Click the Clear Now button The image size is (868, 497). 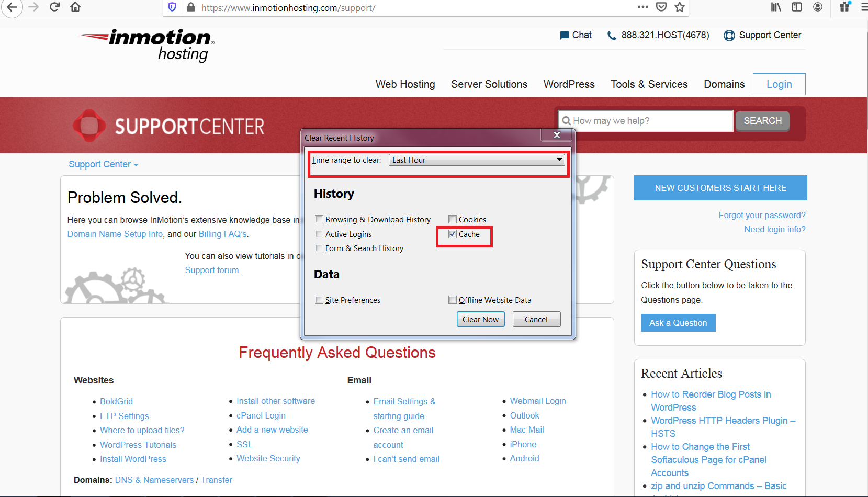click(481, 319)
